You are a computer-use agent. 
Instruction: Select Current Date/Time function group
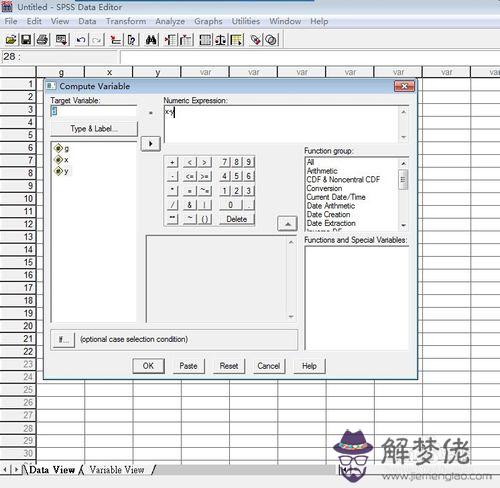(x=336, y=197)
